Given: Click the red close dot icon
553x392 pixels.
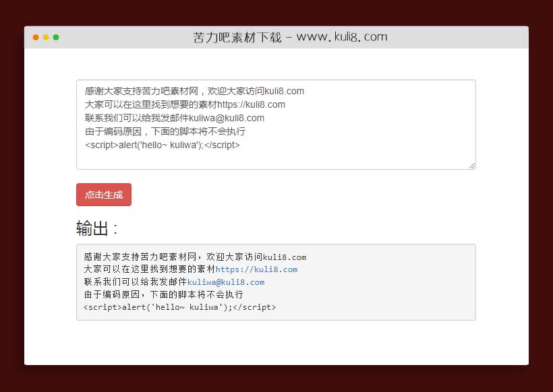Looking at the screenshot, I should click(35, 38).
